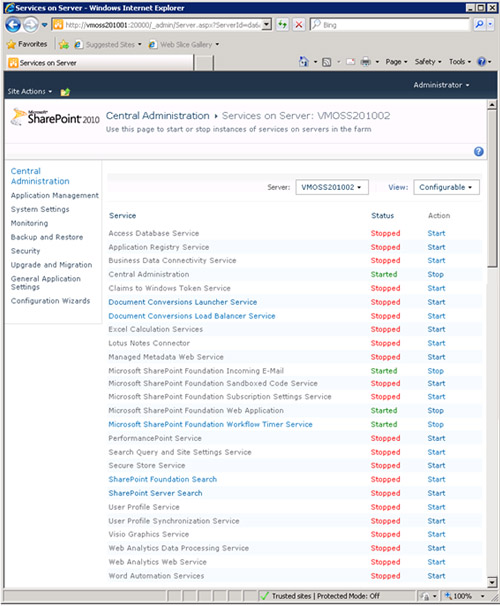The width and height of the screenshot is (500, 606).
Task: Open the Server VMOSS201002 dropdown
Action: (332, 187)
